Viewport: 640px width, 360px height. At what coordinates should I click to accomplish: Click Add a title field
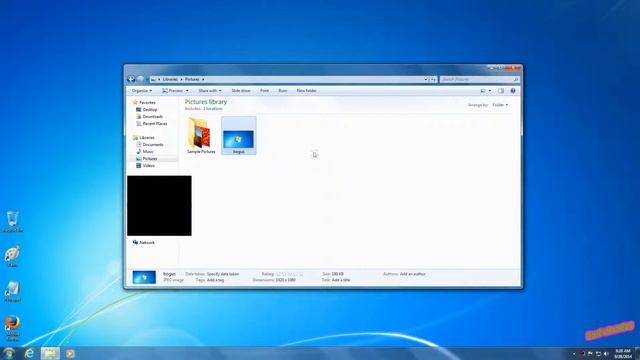[x=341, y=280]
